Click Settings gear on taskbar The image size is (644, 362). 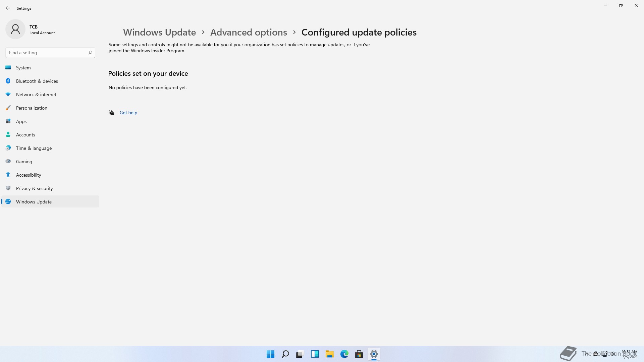374,354
